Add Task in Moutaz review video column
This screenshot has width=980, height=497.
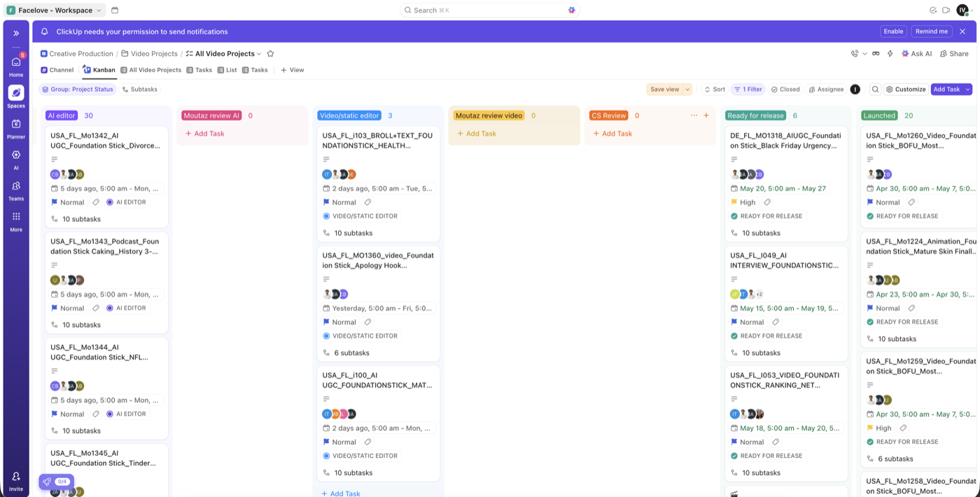click(477, 134)
